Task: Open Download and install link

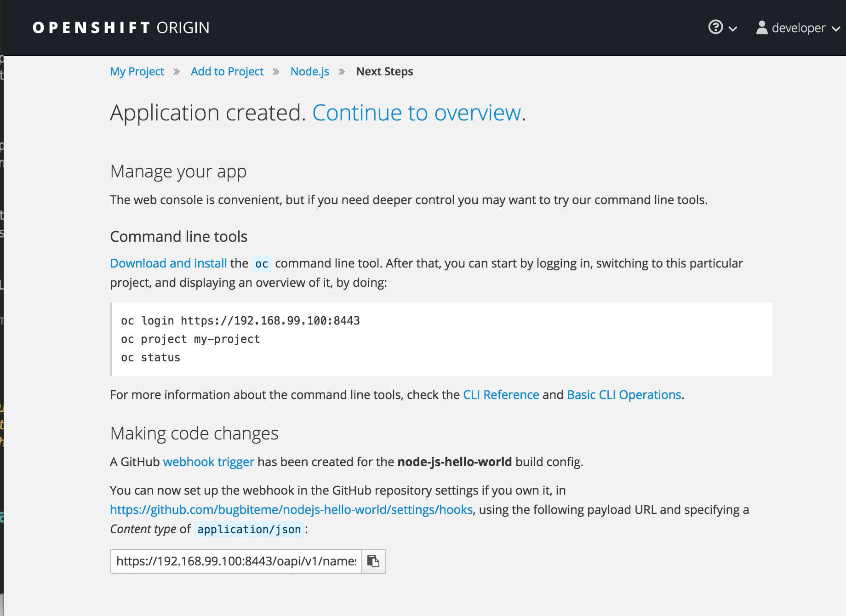Action: click(x=168, y=263)
